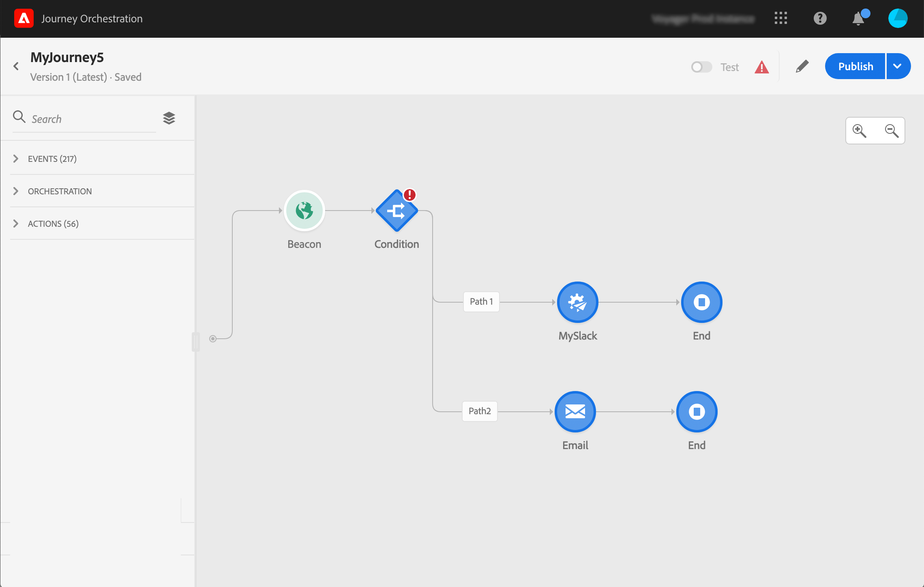This screenshot has height=587, width=924.
Task: Open the MySlack action node
Action: [x=577, y=302]
